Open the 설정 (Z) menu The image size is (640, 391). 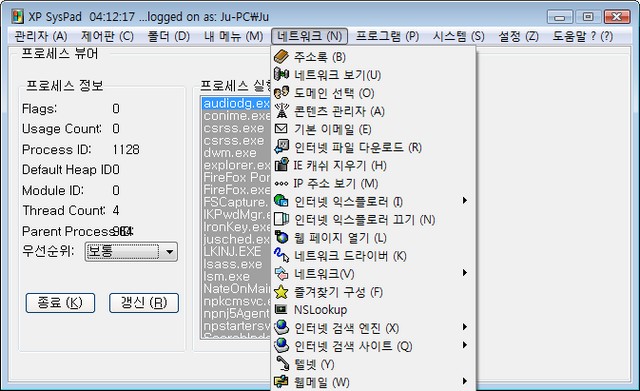coord(518,36)
